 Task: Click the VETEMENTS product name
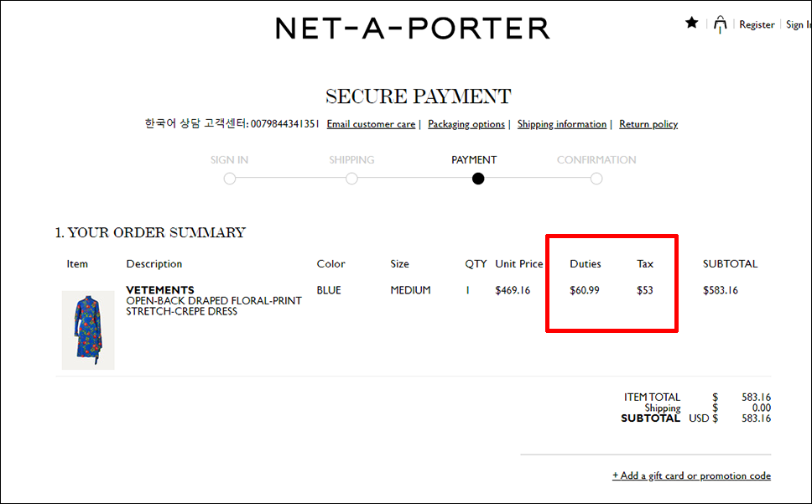click(x=160, y=290)
